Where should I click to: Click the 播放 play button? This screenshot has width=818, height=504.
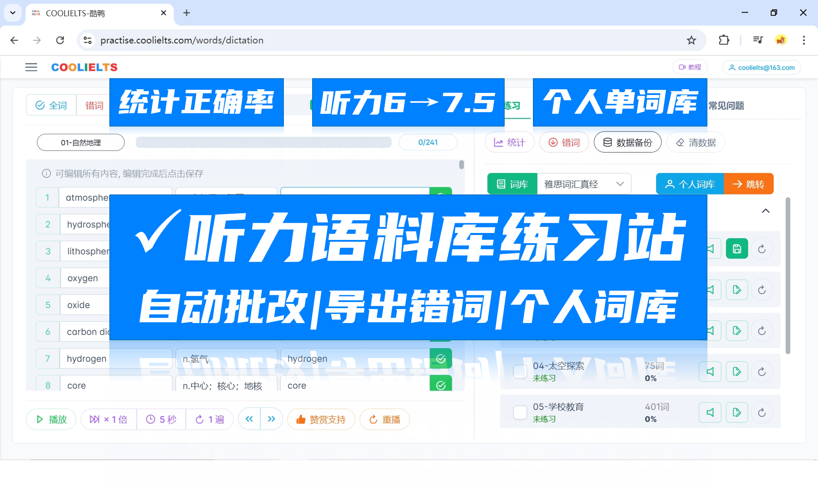click(x=51, y=419)
